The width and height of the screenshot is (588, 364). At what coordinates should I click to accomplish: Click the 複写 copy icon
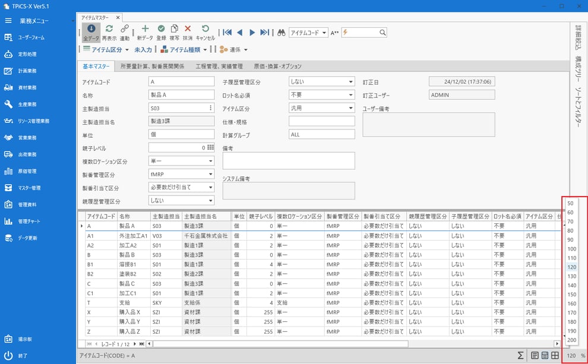tap(175, 29)
